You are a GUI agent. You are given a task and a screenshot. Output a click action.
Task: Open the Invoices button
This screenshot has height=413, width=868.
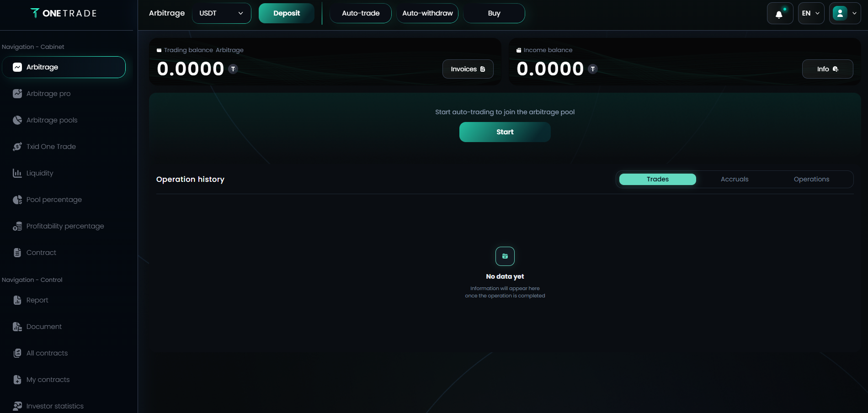pos(468,69)
